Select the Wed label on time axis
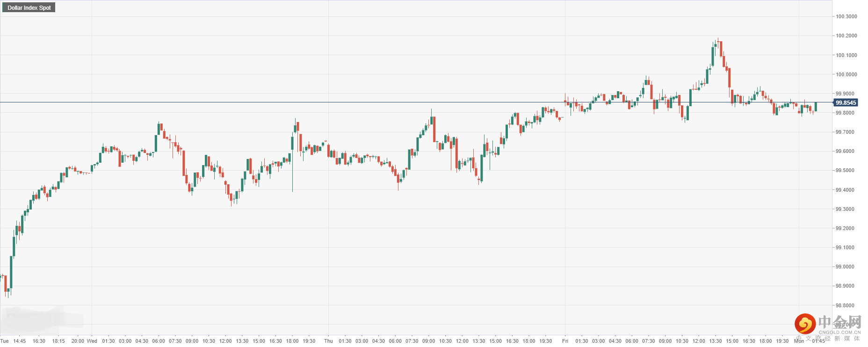The width and height of the screenshot is (868, 347). (x=92, y=341)
